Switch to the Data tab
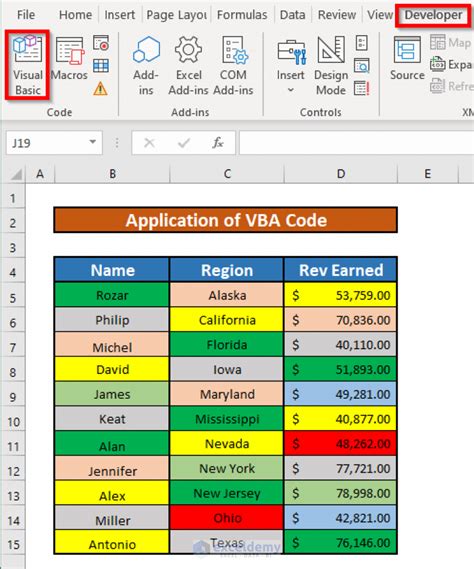This screenshot has width=474, height=569. coord(293,15)
